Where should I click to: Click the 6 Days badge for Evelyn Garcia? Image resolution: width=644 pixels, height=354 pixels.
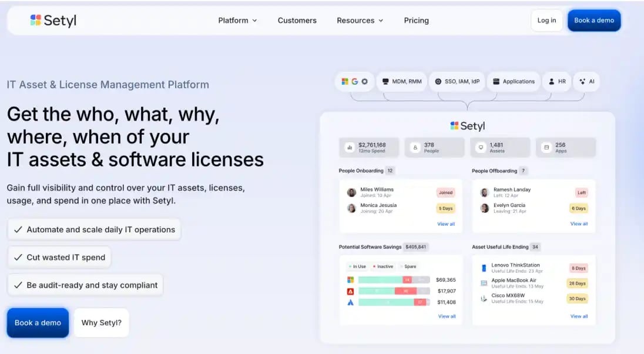coord(578,208)
